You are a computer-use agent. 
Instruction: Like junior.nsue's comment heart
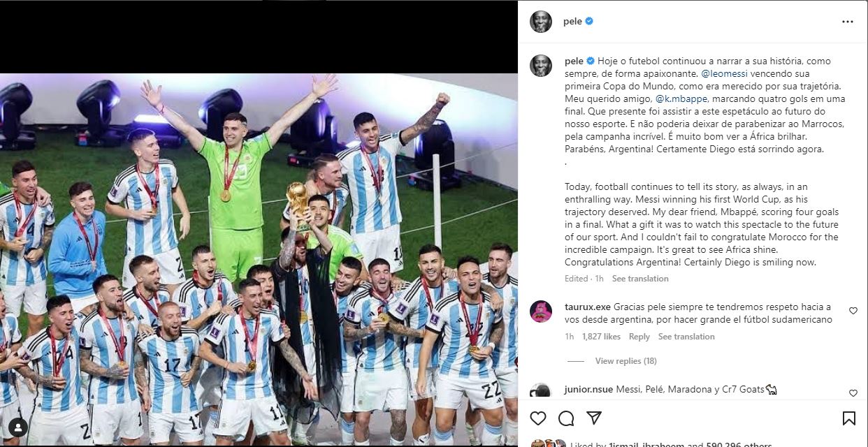[x=853, y=393]
